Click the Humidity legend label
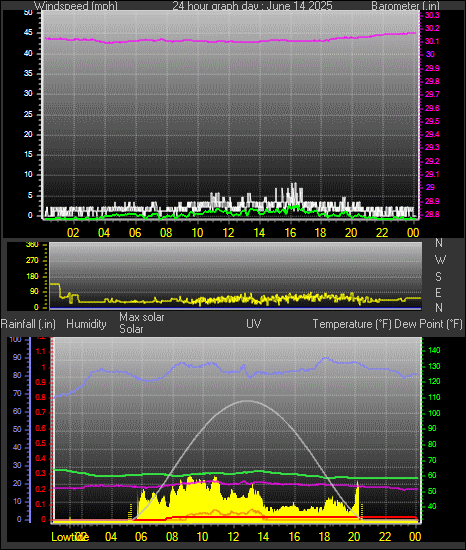Viewport: 466px width, 550px height. [x=86, y=324]
